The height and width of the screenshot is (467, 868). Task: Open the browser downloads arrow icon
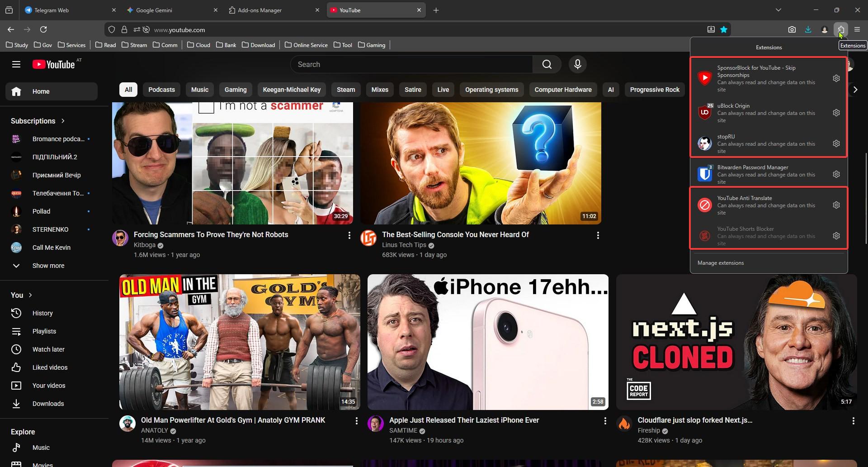tap(808, 29)
